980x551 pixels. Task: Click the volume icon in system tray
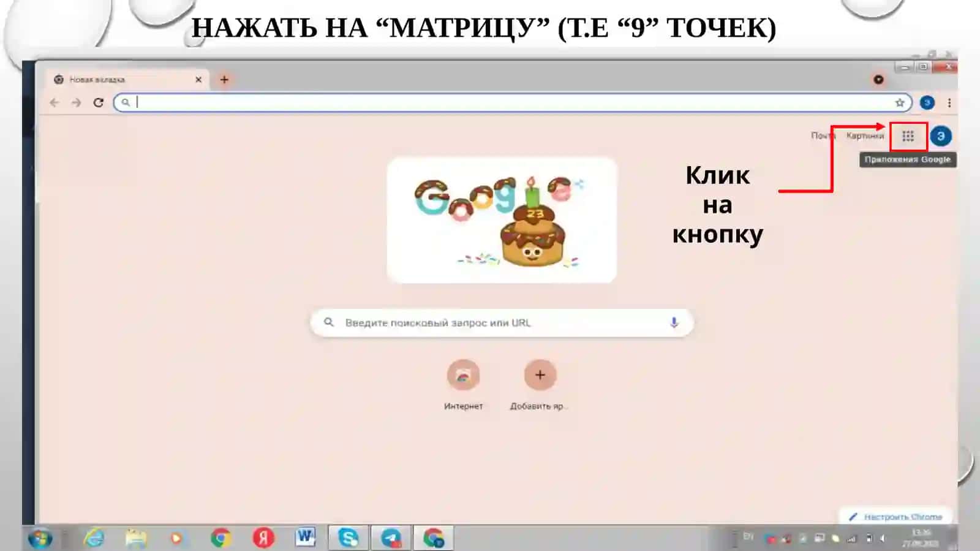click(883, 539)
